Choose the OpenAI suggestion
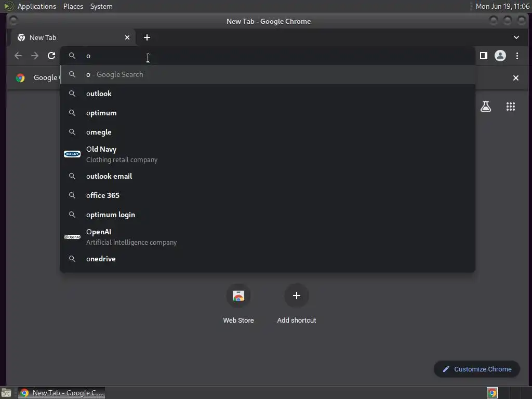Viewport: 532px width, 399px height. (268, 237)
